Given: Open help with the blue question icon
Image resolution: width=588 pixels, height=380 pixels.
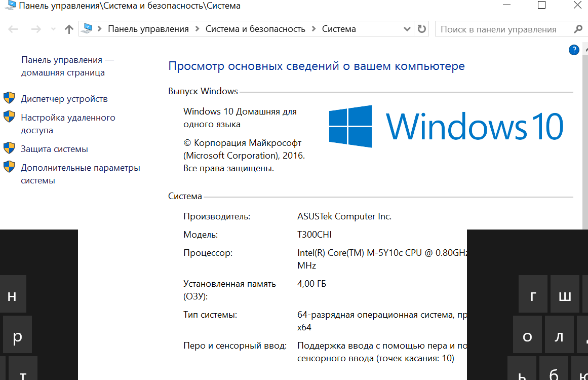Looking at the screenshot, I should pos(574,50).
